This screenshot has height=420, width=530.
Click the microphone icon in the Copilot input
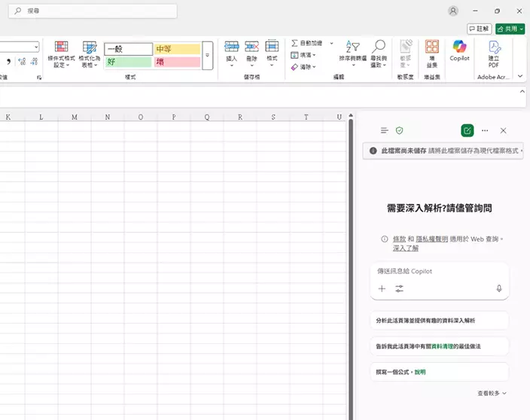click(x=498, y=288)
